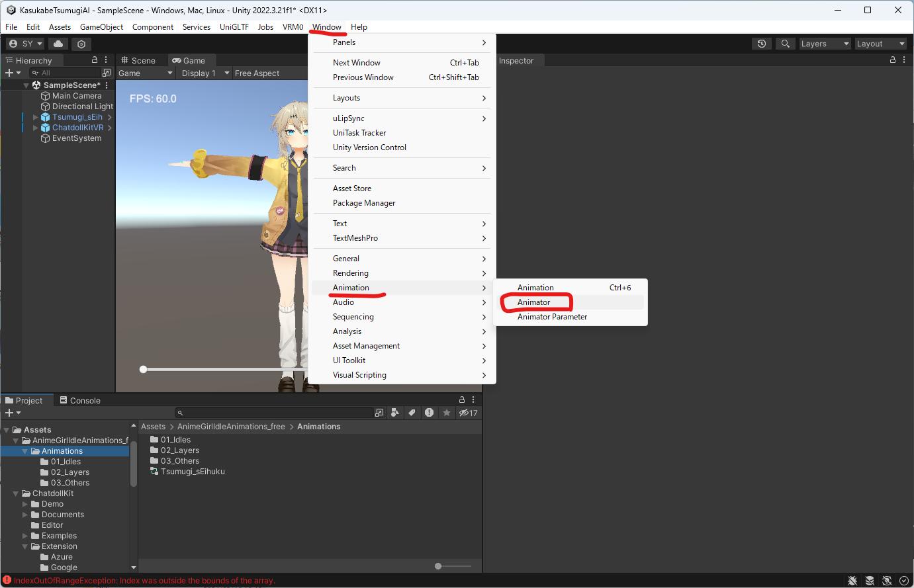This screenshot has height=588, width=914.
Task: Open the Hierarchy panel options menu
Action: (106, 60)
